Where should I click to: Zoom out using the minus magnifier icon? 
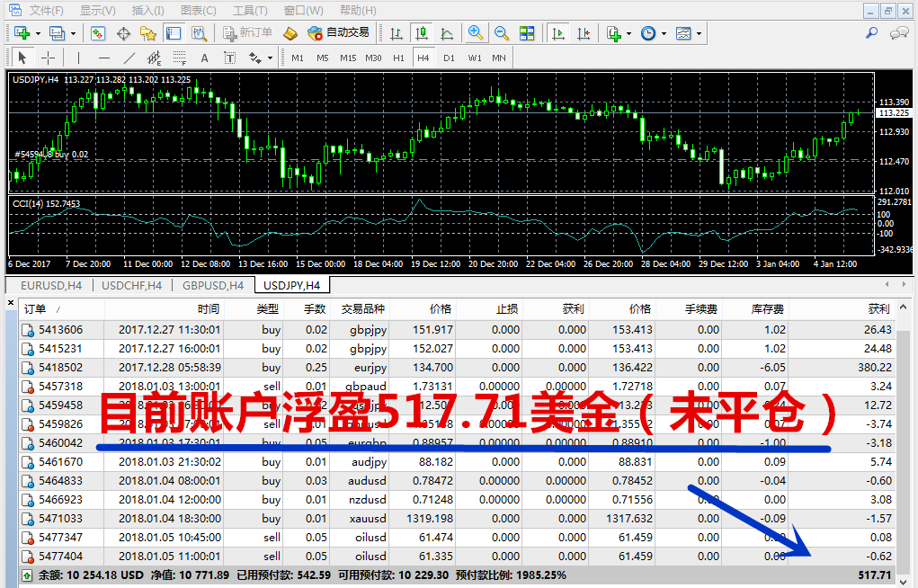point(501,33)
